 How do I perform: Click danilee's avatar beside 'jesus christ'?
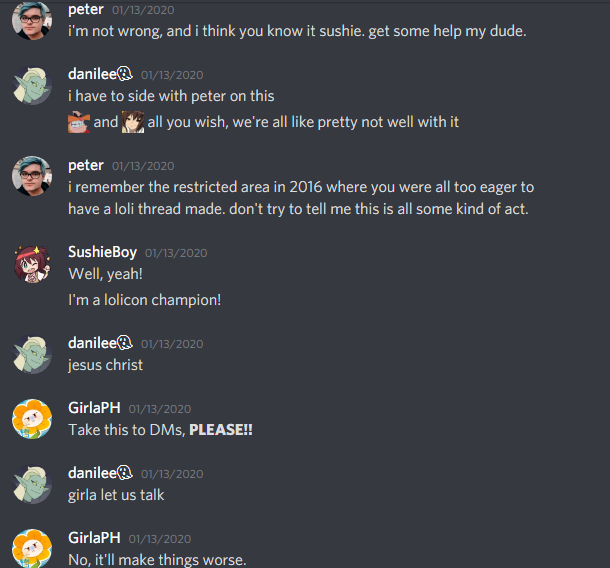coord(32,354)
